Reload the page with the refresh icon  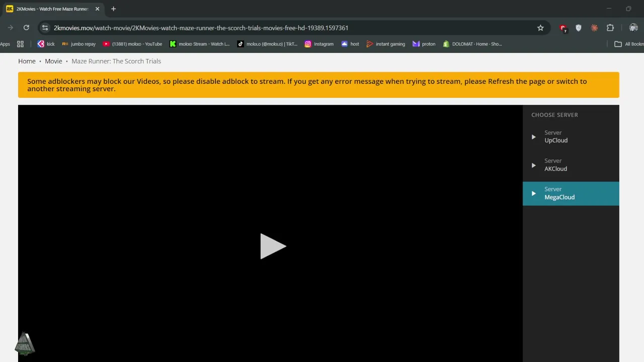coord(26,28)
